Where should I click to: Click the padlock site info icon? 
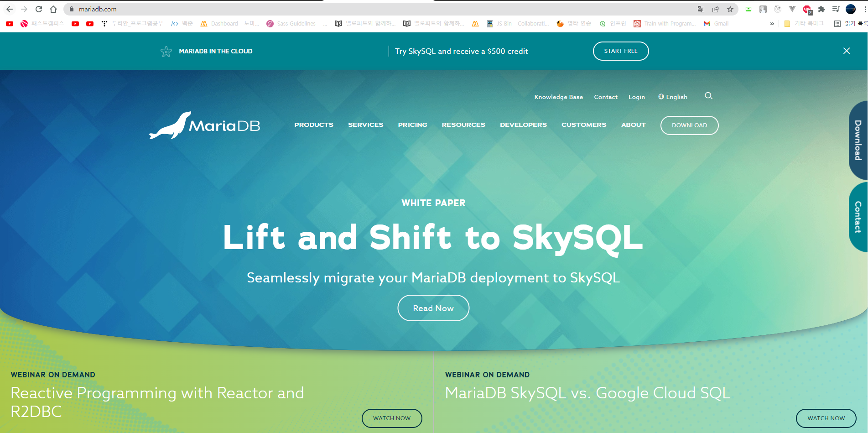[x=71, y=9]
